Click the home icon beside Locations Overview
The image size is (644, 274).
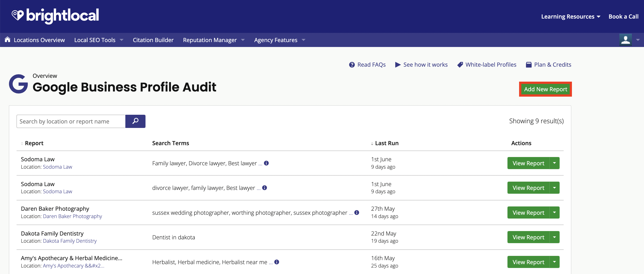tap(8, 39)
